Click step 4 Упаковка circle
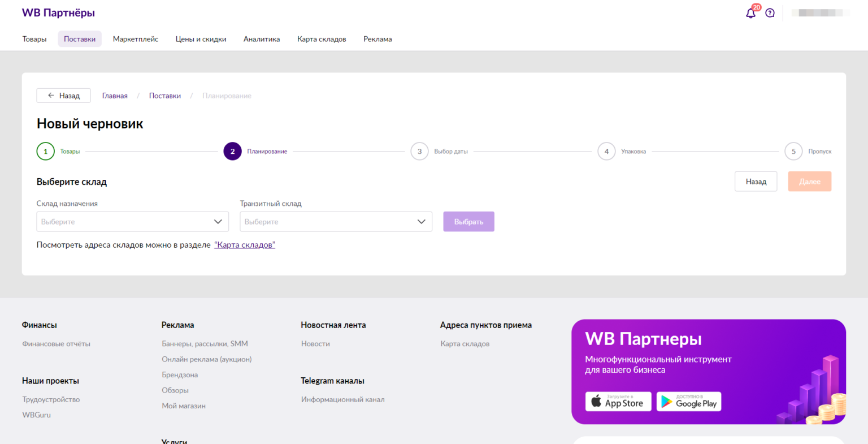The height and width of the screenshot is (444, 868). pyautogui.click(x=606, y=152)
